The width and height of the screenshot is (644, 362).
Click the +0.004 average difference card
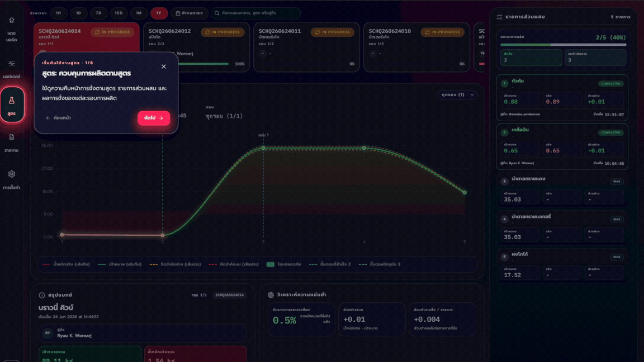(x=442, y=320)
